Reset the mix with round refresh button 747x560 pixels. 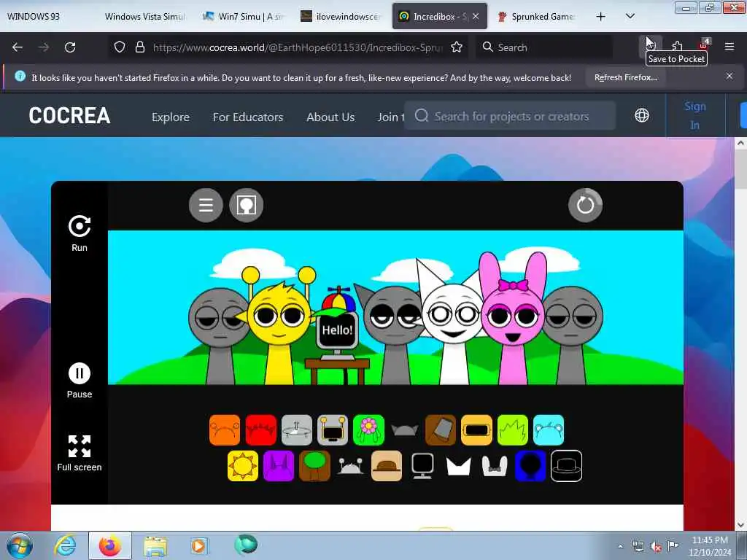[x=586, y=205]
